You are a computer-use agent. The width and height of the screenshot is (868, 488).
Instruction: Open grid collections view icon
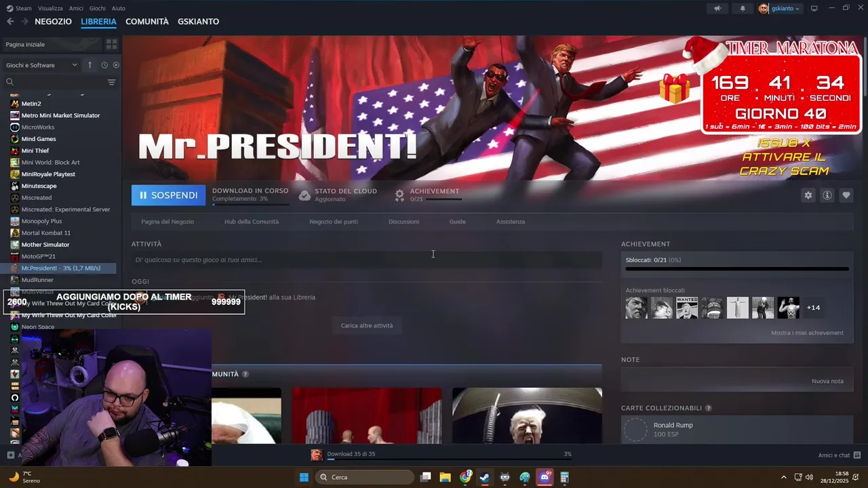[112, 44]
